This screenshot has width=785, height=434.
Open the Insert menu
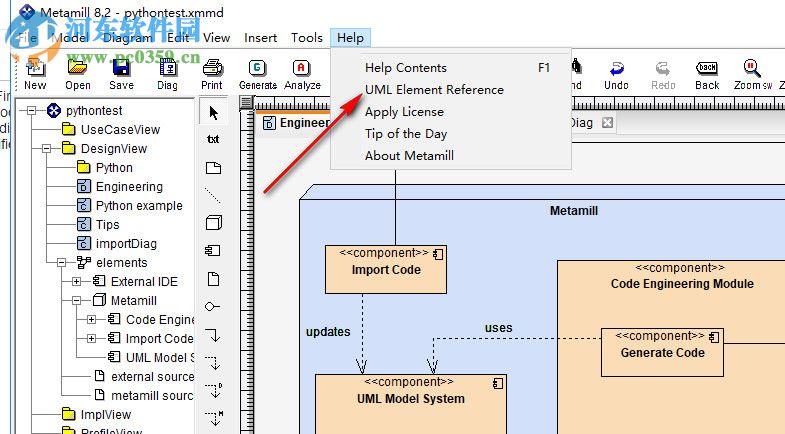[x=260, y=38]
